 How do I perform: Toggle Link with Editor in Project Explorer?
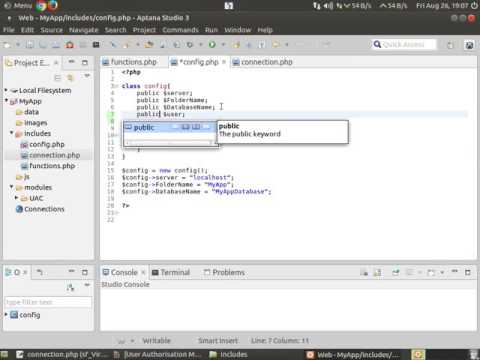pyautogui.click(x=70, y=78)
